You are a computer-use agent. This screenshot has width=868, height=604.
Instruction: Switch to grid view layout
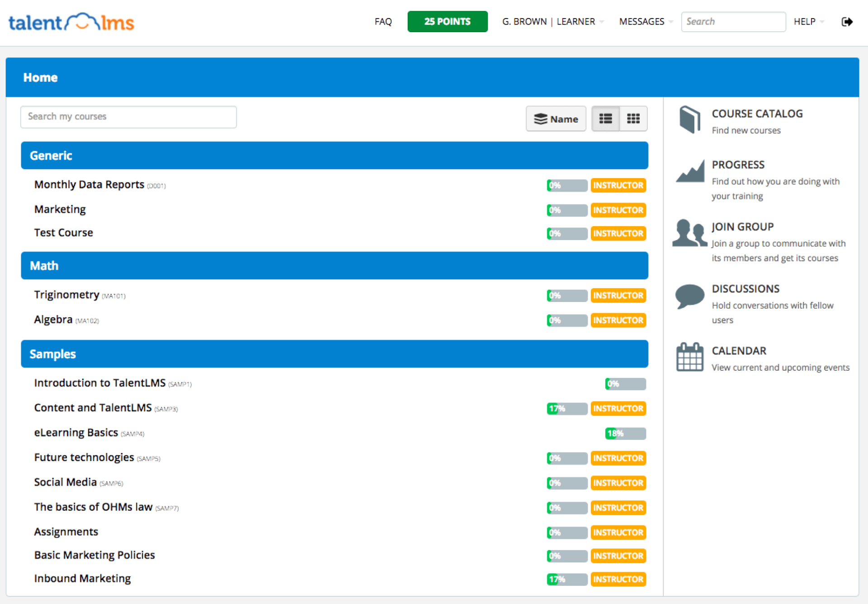coord(633,118)
